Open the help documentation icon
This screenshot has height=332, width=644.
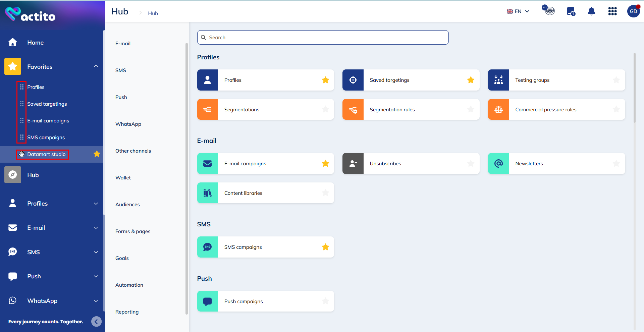tap(571, 11)
